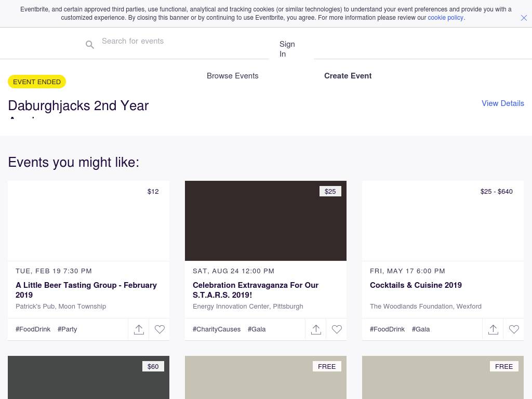The image size is (532, 399).
Task: Share the Little Beer Tasting Group event
Action: tap(139, 329)
